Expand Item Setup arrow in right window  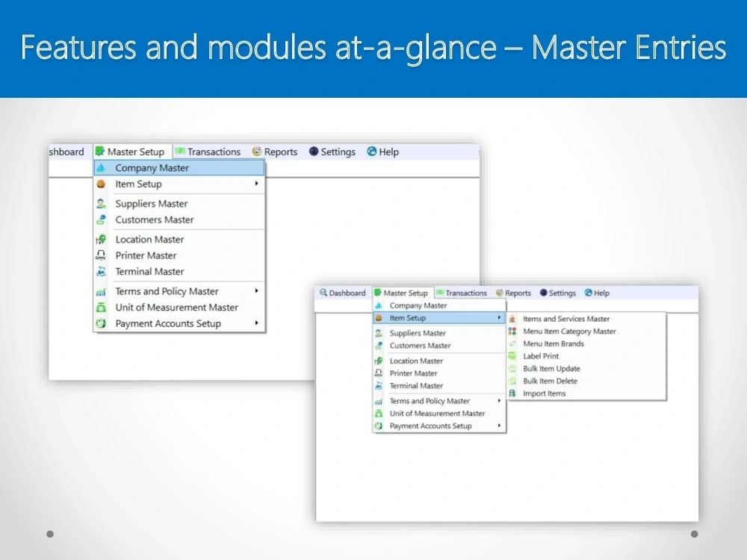tap(499, 317)
